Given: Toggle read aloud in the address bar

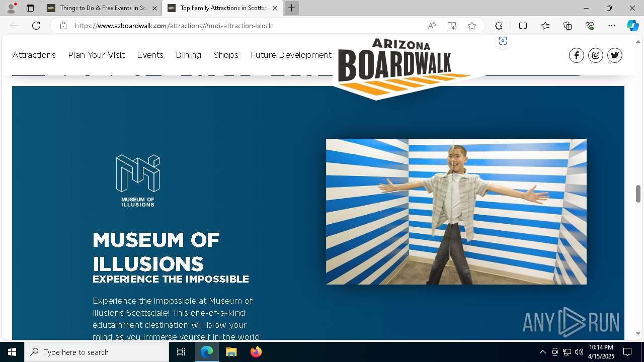Looking at the screenshot, I should click(432, 26).
